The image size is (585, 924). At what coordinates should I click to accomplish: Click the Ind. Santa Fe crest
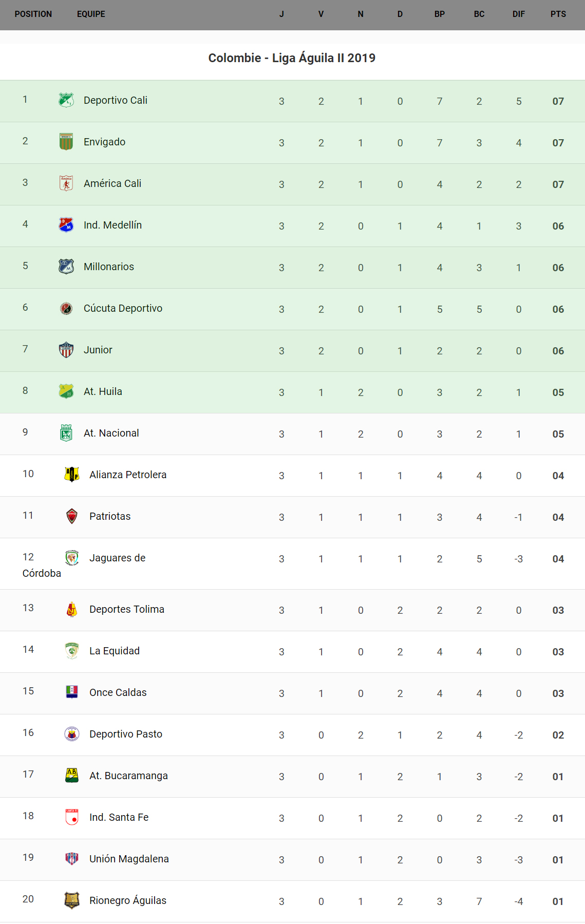click(72, 817)
